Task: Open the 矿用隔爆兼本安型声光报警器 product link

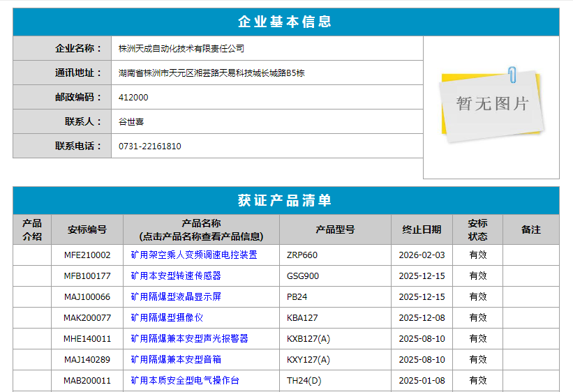Action: (189, 338)
